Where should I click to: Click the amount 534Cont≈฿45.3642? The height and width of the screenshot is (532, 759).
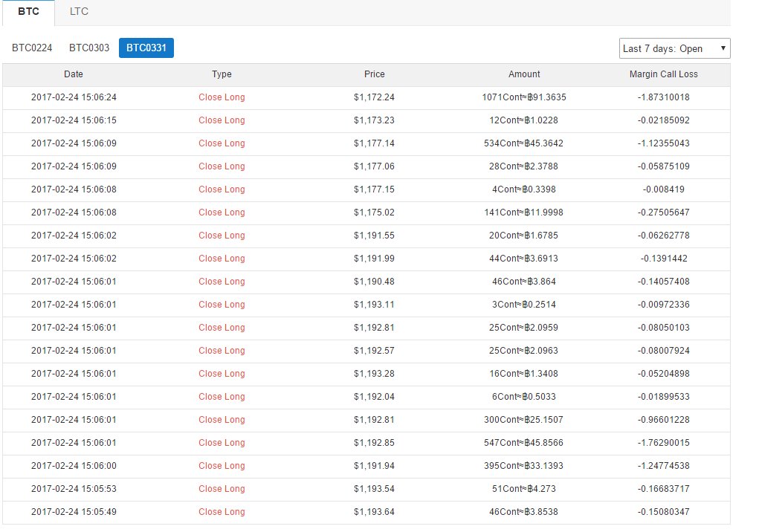524,143
